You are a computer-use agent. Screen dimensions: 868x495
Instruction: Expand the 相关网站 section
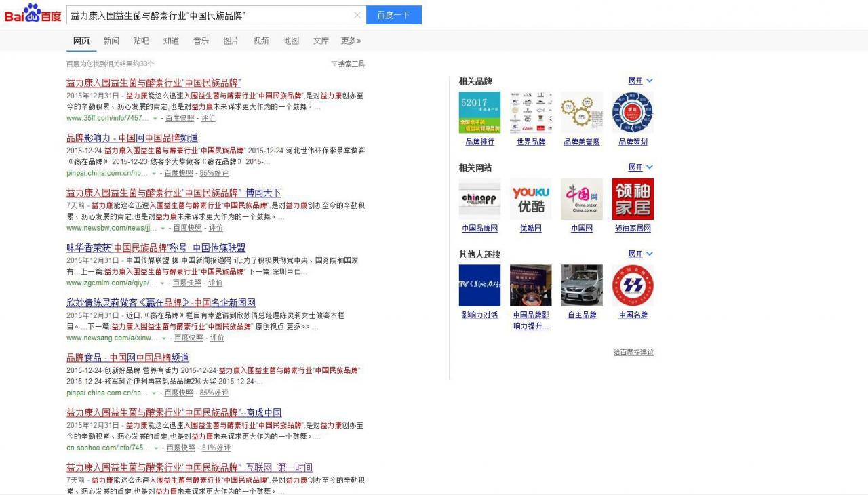point(640,167)
